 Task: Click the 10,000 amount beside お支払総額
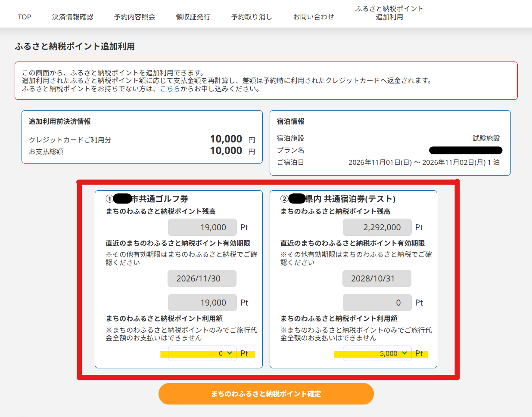pos(226,151)
